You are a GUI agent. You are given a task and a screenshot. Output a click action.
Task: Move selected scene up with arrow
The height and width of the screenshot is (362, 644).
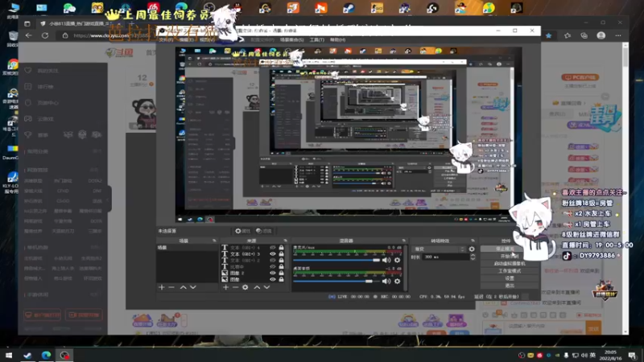pyautogui.click(x=184, y=287)
